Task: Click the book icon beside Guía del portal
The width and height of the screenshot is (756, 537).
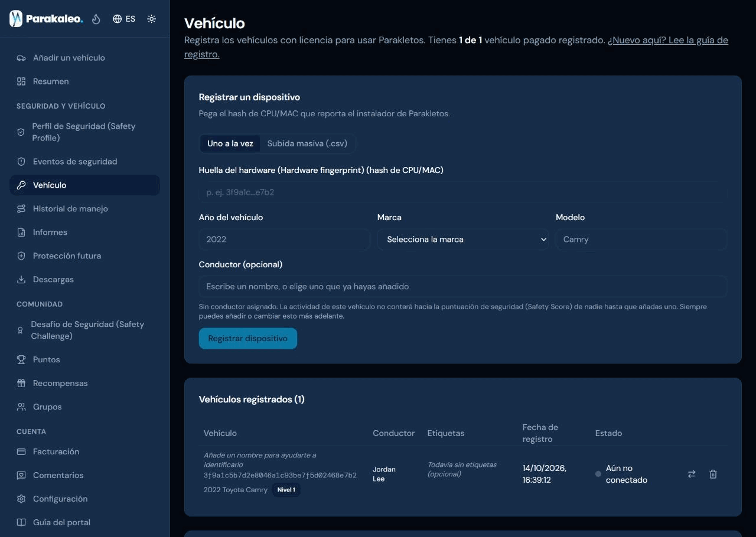Action: (21, 523)
